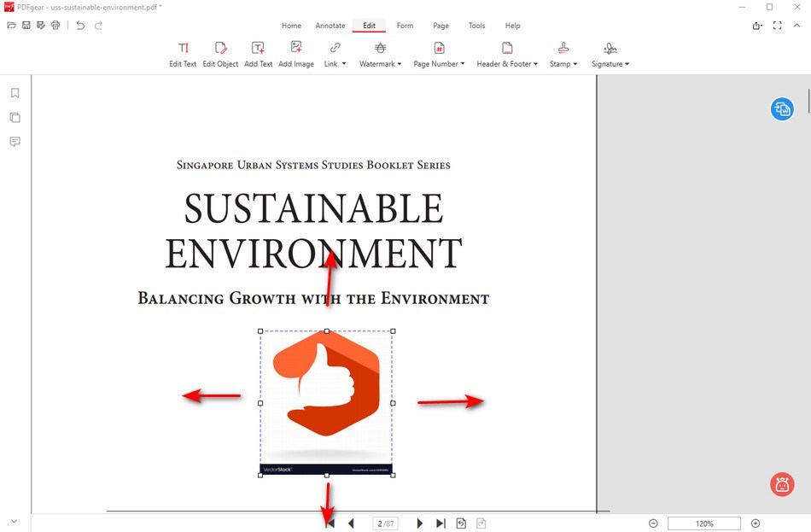Undo the last action
811x532 pixels.
80,26
